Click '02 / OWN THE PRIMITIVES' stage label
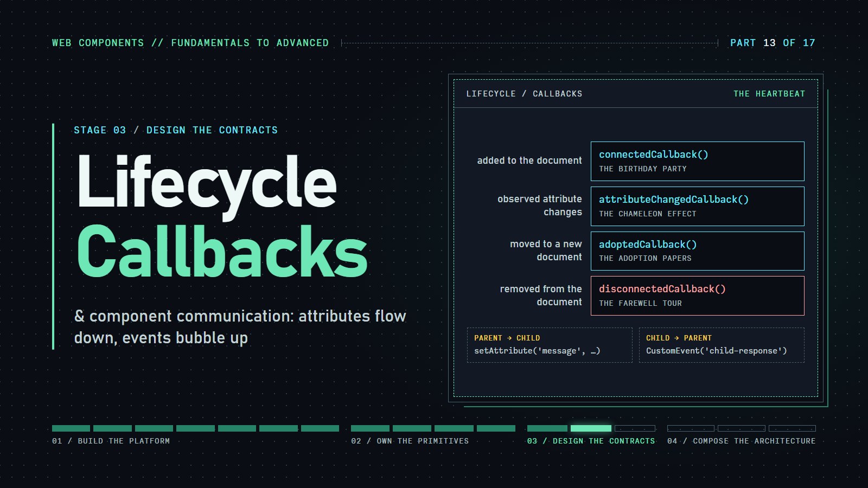 [x=410, y=441]
